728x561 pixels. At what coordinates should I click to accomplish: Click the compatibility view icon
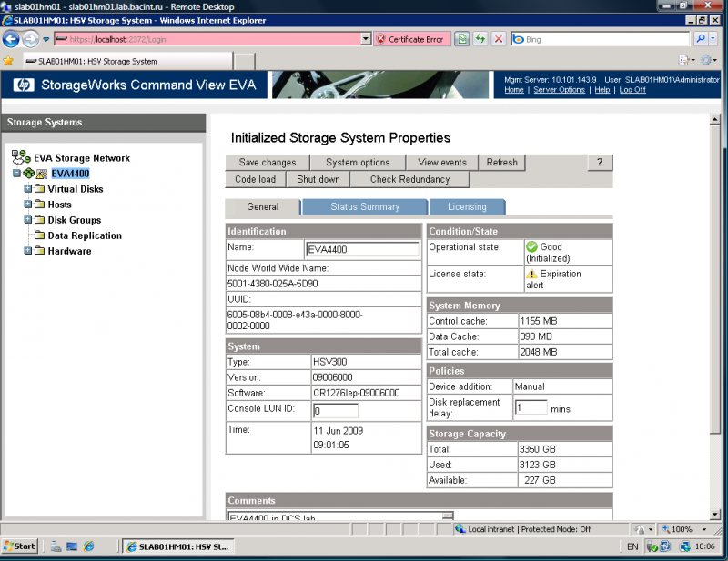click(x=462, y=39)
